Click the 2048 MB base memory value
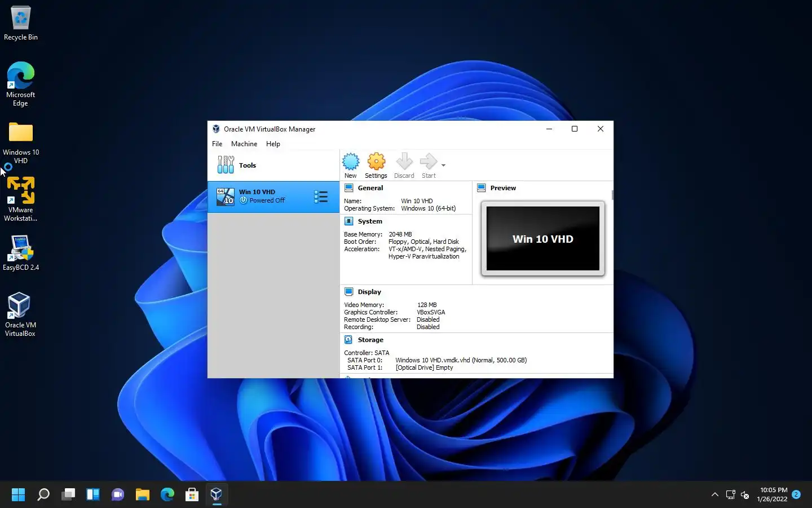 coord(400,234)
